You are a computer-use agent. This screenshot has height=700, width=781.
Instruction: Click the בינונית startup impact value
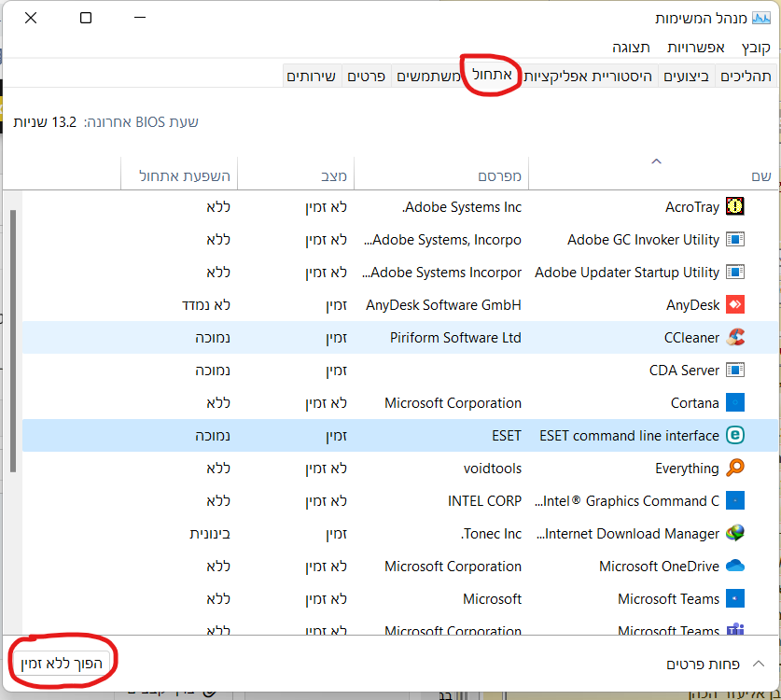pos(210,534)
